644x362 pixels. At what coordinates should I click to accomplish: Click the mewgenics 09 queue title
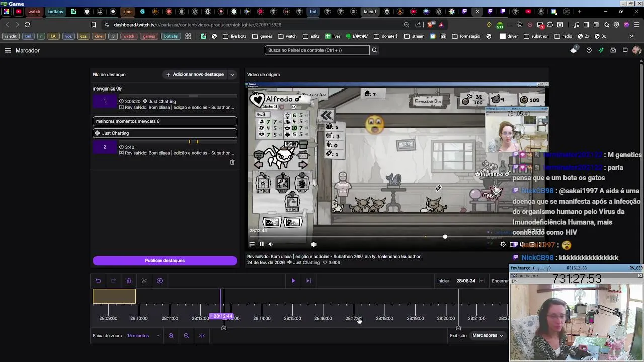(107, 88)
